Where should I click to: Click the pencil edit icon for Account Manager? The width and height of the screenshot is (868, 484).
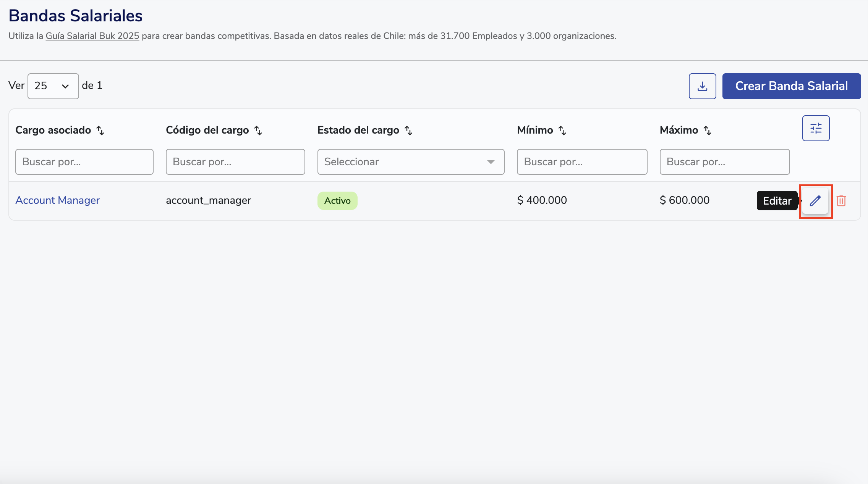[815, 201]
